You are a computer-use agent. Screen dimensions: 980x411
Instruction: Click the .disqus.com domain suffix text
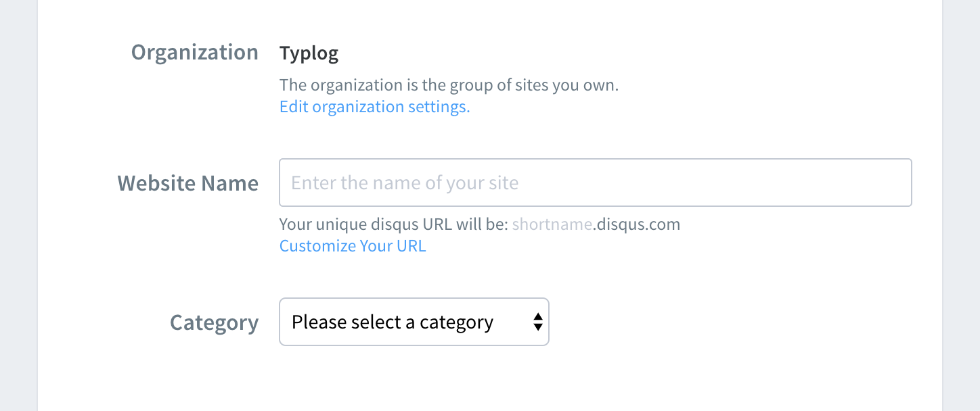(x=637, y=224)
